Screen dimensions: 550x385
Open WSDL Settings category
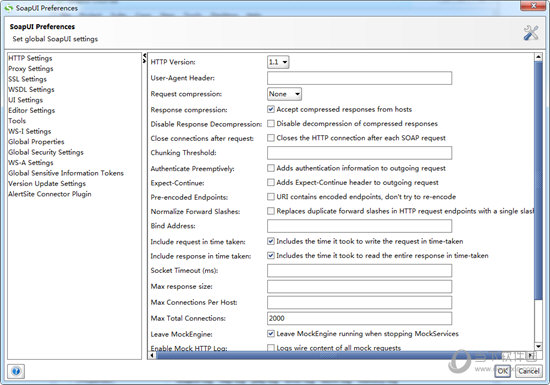coord(31,89)
